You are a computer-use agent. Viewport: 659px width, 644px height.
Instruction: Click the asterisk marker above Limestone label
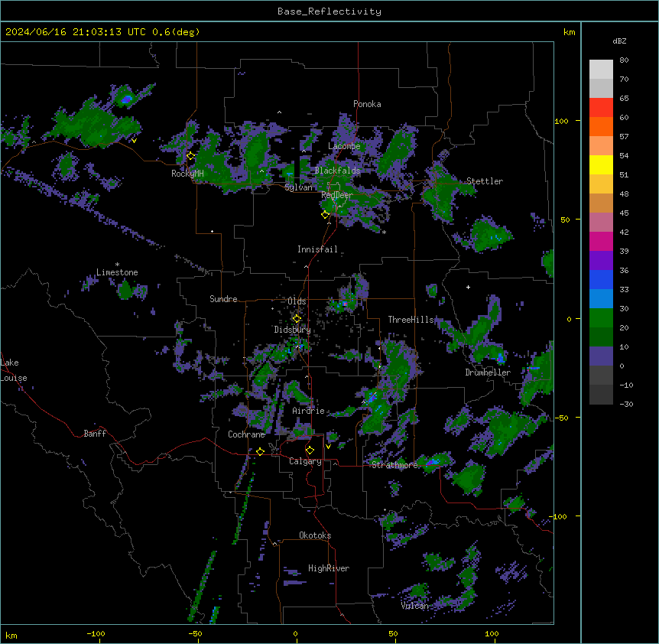tap(117, 265)
